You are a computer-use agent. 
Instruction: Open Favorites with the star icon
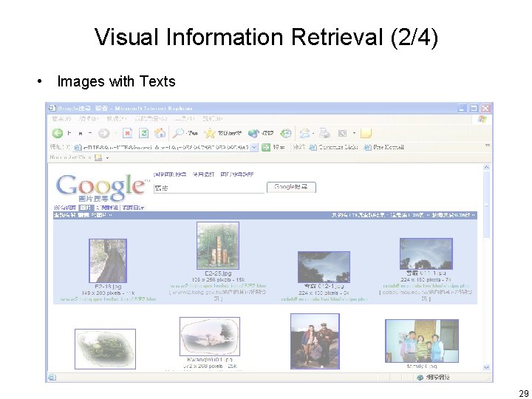point(210,133)
